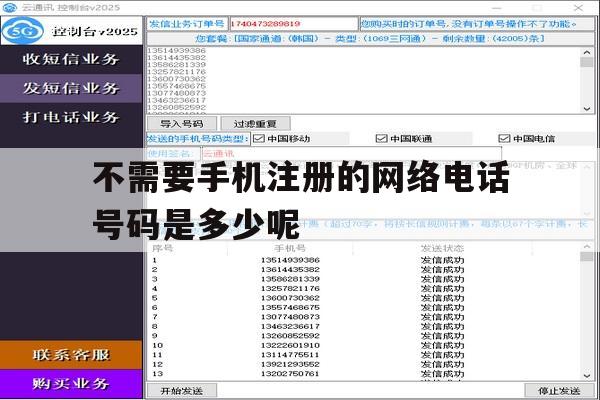Toggle the 中国联通 checkbox
Viewport: 600px width, 400px height.
point(382,139)
